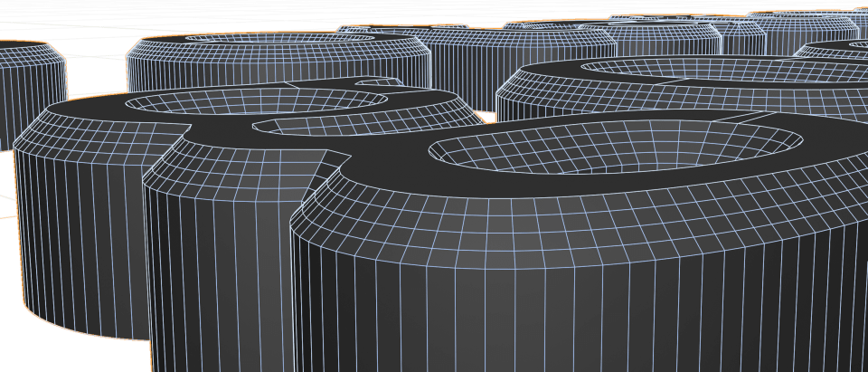Click the small notched tab atop the mesh

(x=379, y=82)
